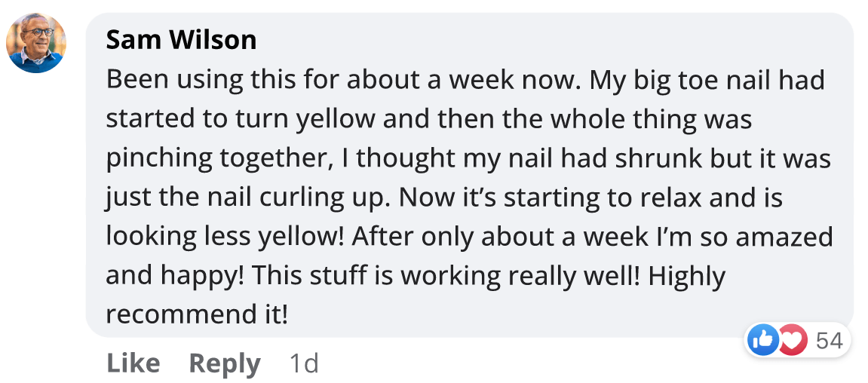Reply to Sam Wilson's comment

[x=224, y=363]
